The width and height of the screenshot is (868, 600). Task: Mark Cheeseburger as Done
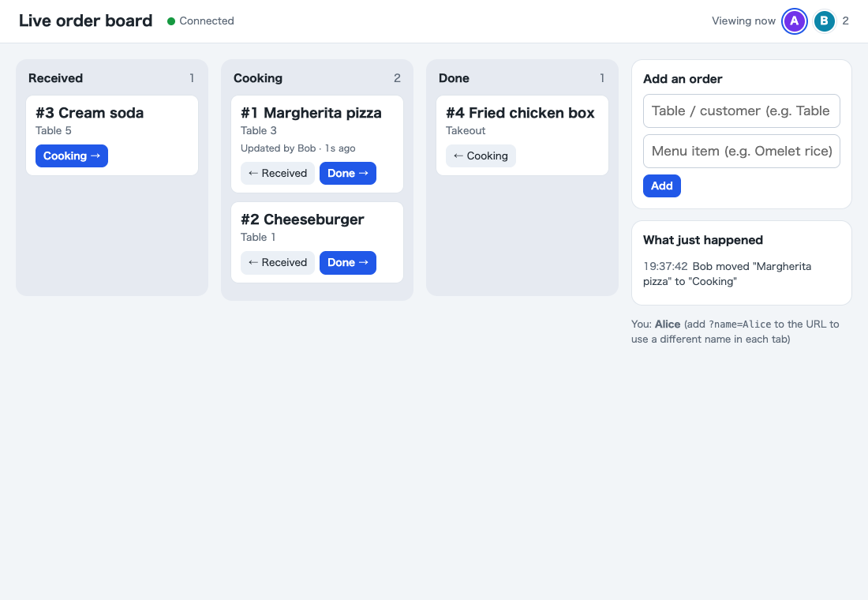348,263
